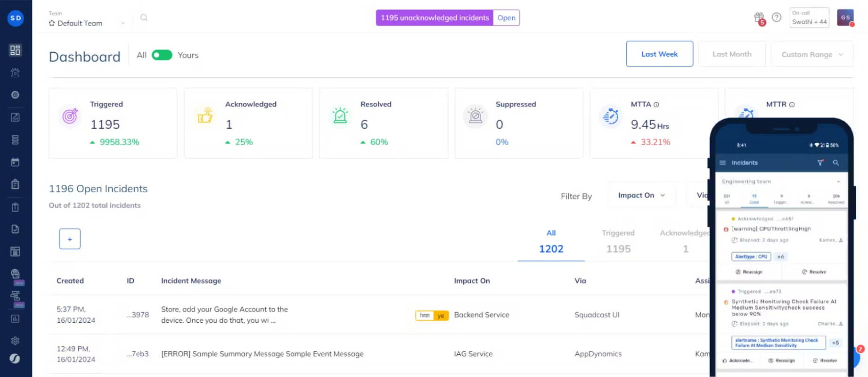Click the MTTA info icon

pyautogui.click(x=656, y=105)
